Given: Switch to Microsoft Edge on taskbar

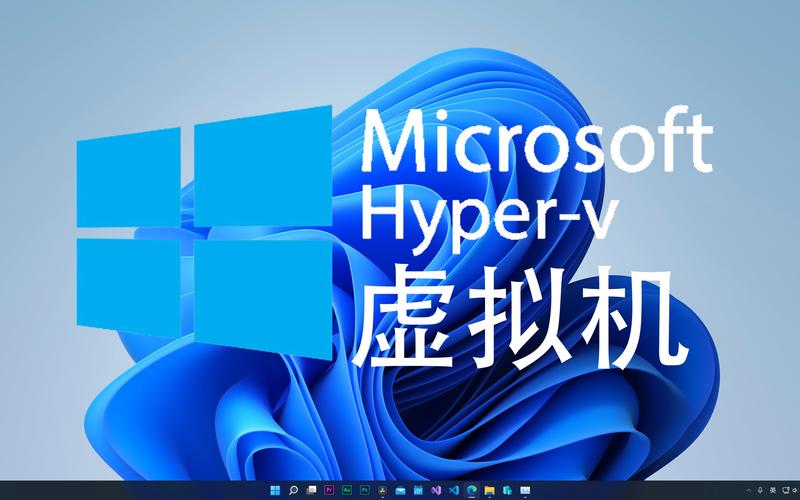Looking at the screenshot, I should tap(472, 490).
